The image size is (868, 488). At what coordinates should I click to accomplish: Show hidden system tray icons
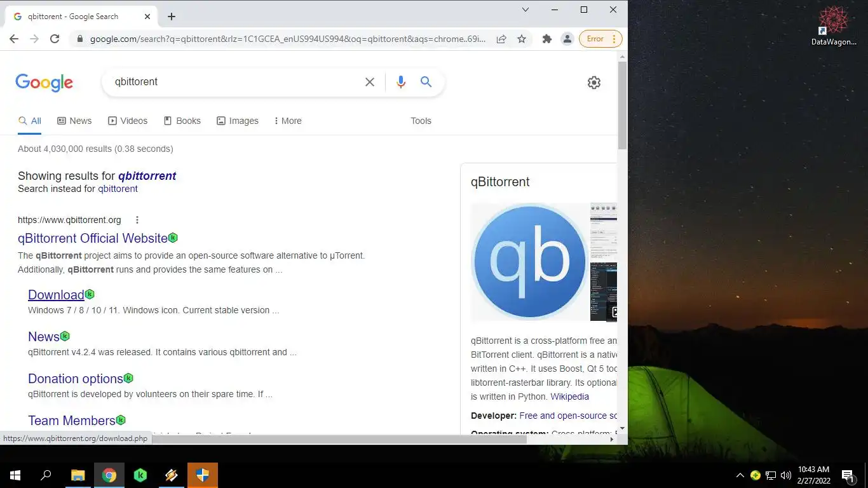(740, 475)
